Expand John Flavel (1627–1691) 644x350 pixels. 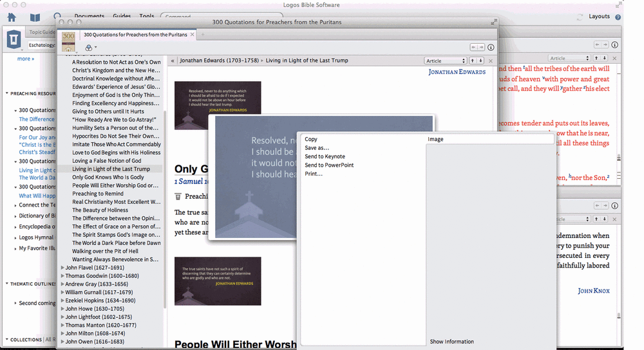point(62,268)
